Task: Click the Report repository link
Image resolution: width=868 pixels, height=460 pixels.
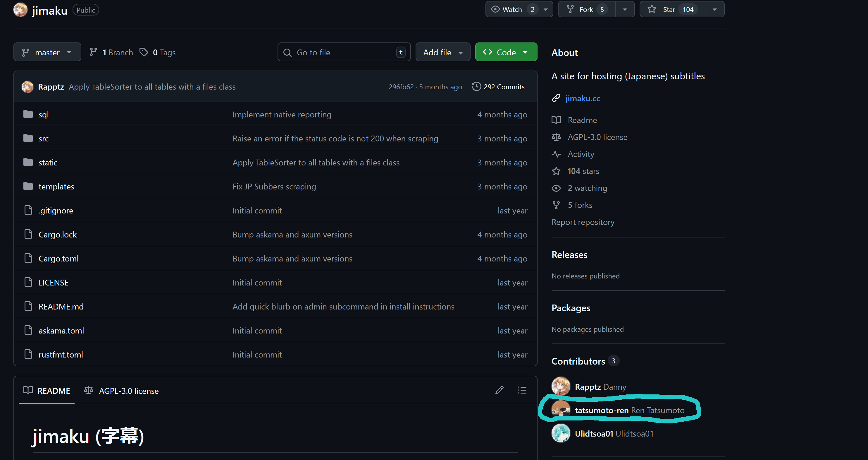Action: tap(583, 222)
